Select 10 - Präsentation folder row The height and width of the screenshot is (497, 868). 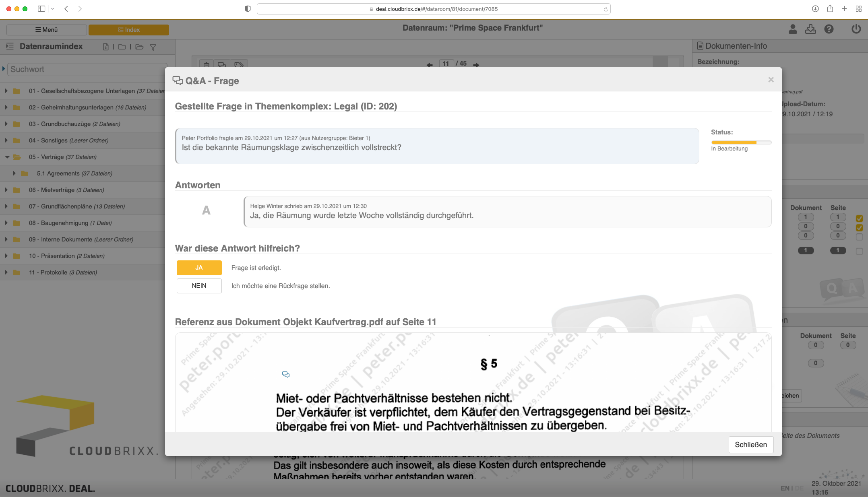click(x=83, y=256)
